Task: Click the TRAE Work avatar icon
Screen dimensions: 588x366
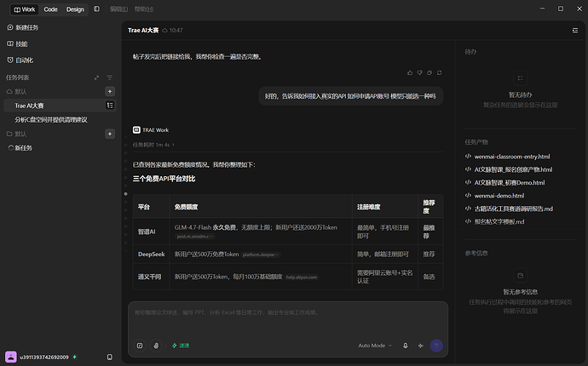Action: (136, 129)
